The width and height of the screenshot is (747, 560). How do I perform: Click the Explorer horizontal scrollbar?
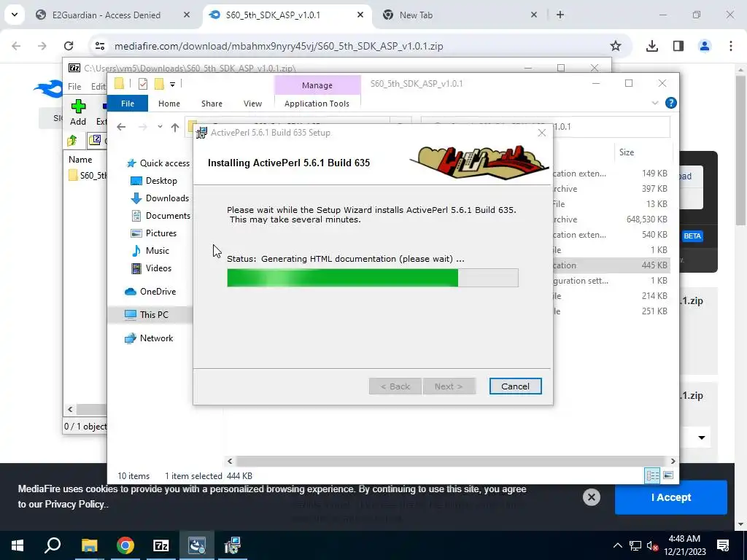(451, 461)
